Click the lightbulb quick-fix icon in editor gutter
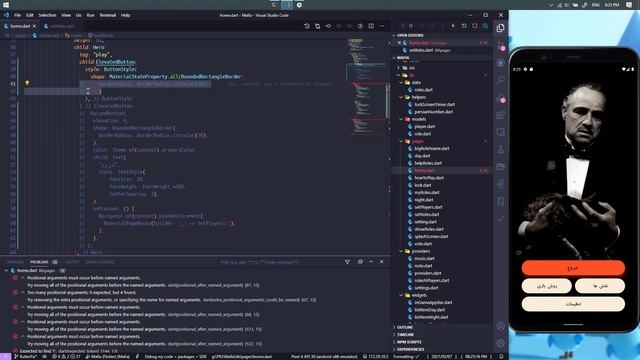Viewport: 640px width, 360px height. 27,83
